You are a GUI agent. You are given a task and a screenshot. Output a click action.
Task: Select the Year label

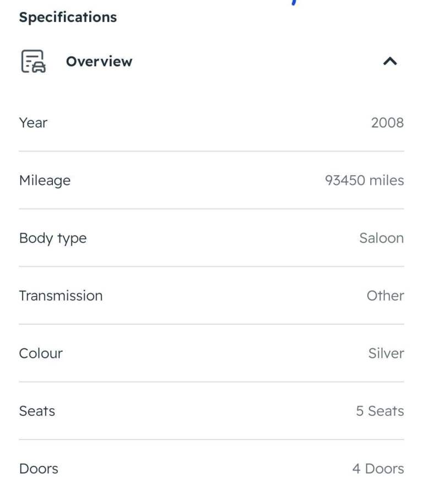[x=33, y=122]
